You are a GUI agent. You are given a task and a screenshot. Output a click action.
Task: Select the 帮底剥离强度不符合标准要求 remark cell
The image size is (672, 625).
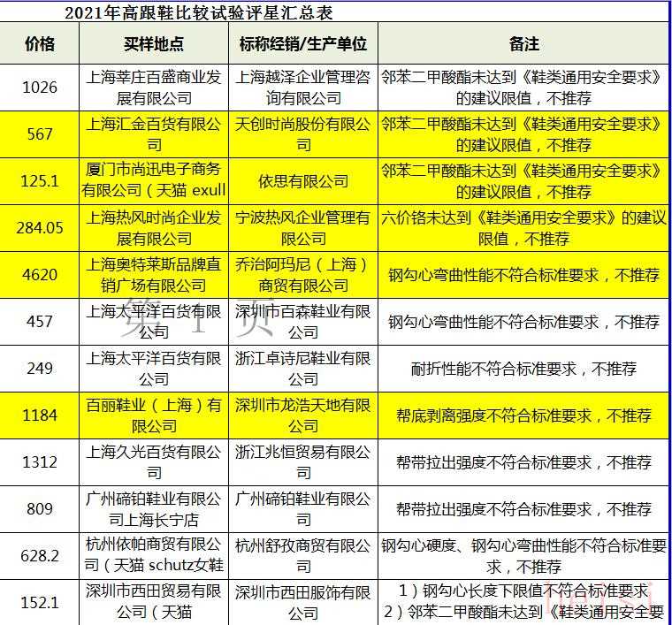click(x=523, y=415)
